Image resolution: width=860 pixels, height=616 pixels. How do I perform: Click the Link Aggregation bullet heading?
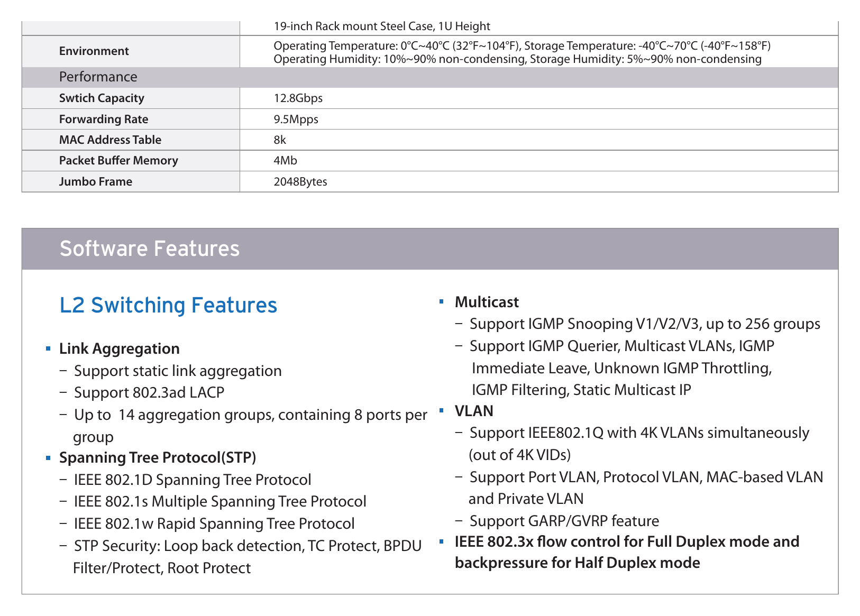120,348
